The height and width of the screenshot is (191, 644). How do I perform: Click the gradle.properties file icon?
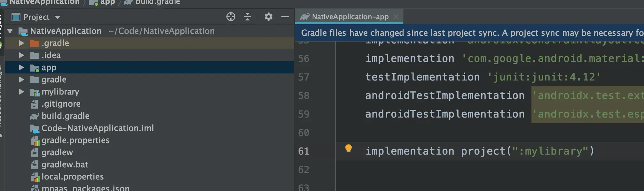[35, 141]
